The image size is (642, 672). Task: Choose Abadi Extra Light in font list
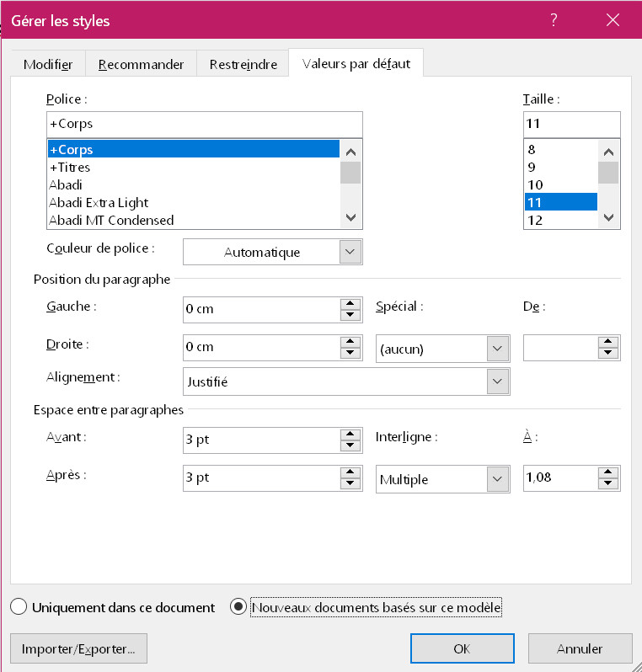[x=99, y=203]
